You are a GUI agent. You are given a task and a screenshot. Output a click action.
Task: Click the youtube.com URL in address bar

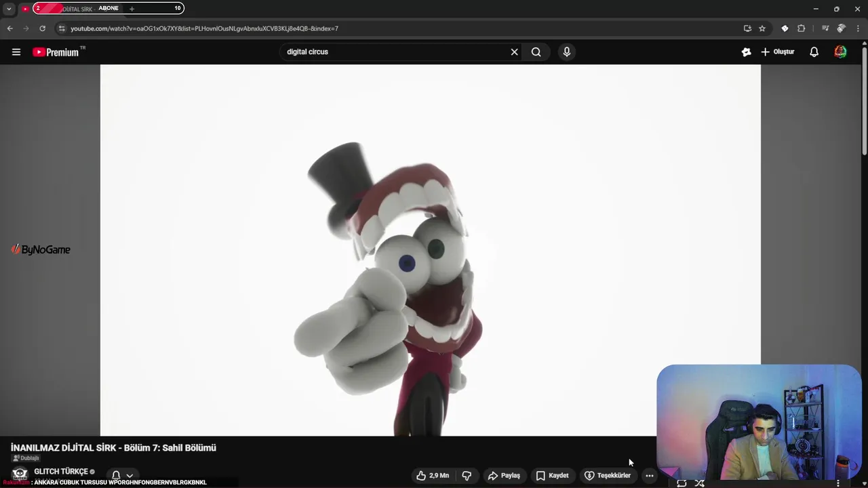click(204, 28)
